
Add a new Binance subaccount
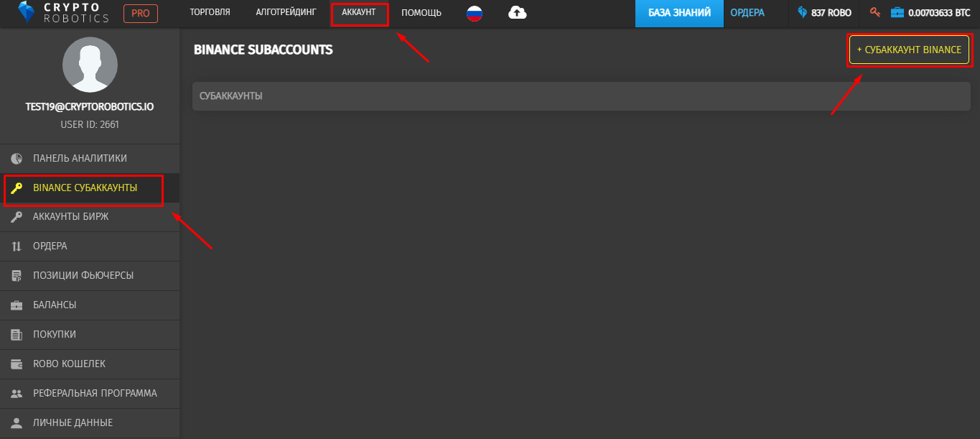[909, 50]
